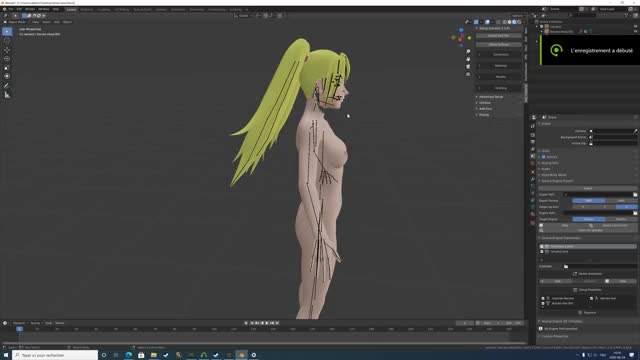Expand the Rigid Body World panel
The height and width of the screenshot is (360, 640).
coord(554,175)
